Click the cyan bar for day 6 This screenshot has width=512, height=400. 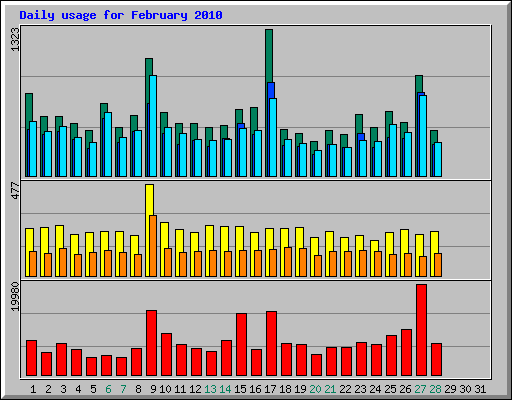(x=108, y=144)
